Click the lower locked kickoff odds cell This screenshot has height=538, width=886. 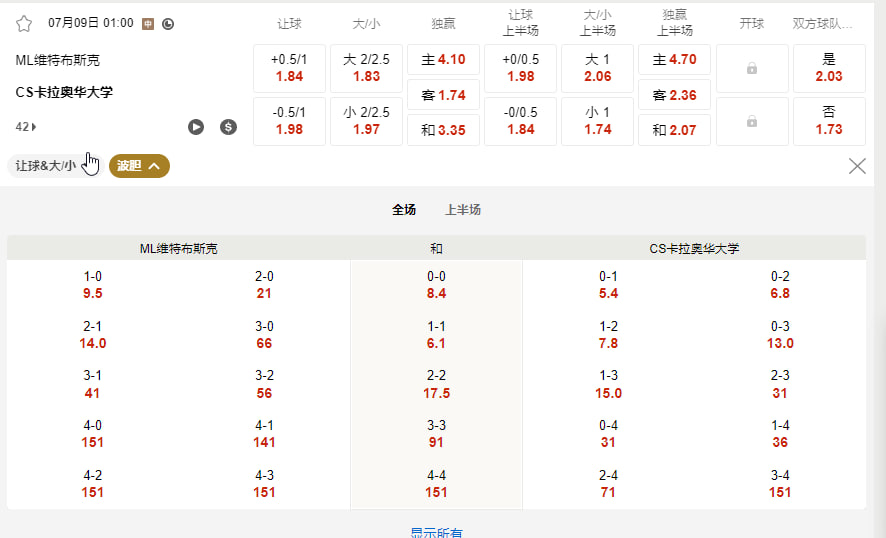(752, 122)
